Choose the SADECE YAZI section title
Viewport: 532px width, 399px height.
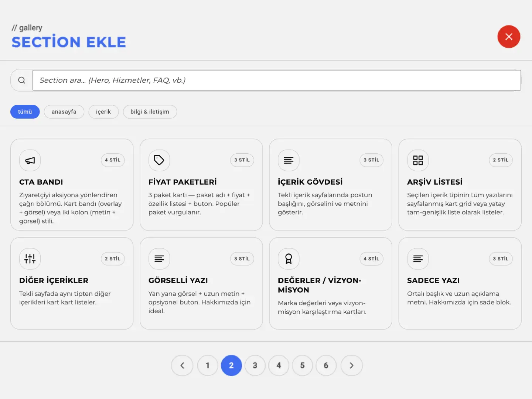[x=433, y=280]
